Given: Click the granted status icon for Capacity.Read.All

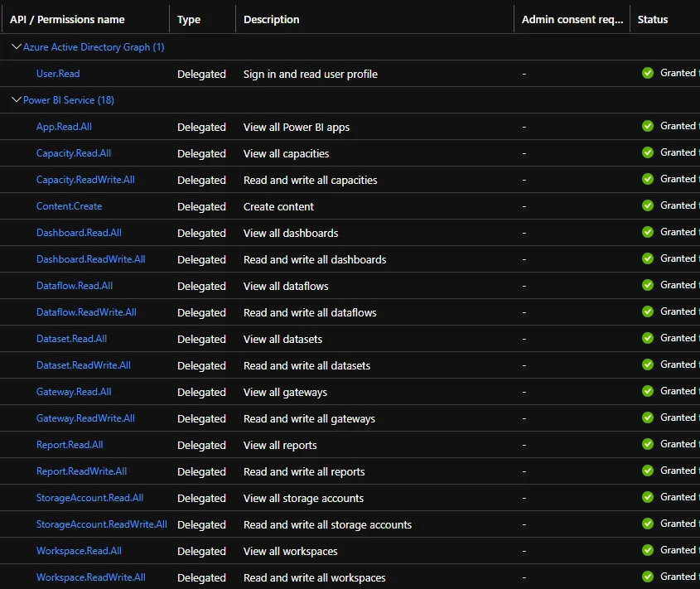Looking at the screenshot, I should click(648, 152).
